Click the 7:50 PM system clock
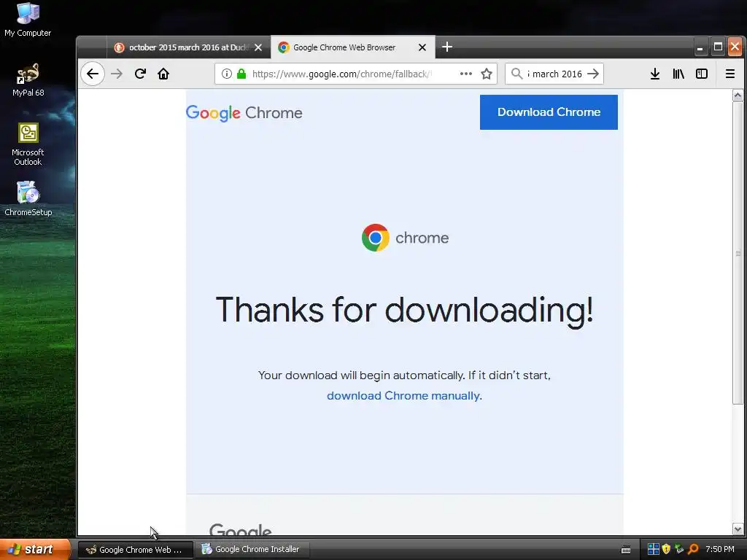This screenshot has width=747, height=560. coord(720,550)
